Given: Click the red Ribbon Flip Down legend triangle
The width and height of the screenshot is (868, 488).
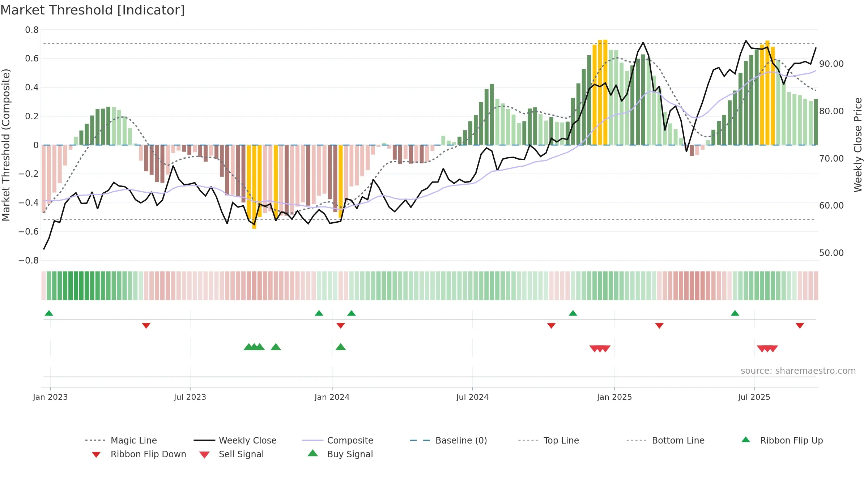Looking at the screenshot, I should (96, 455).
